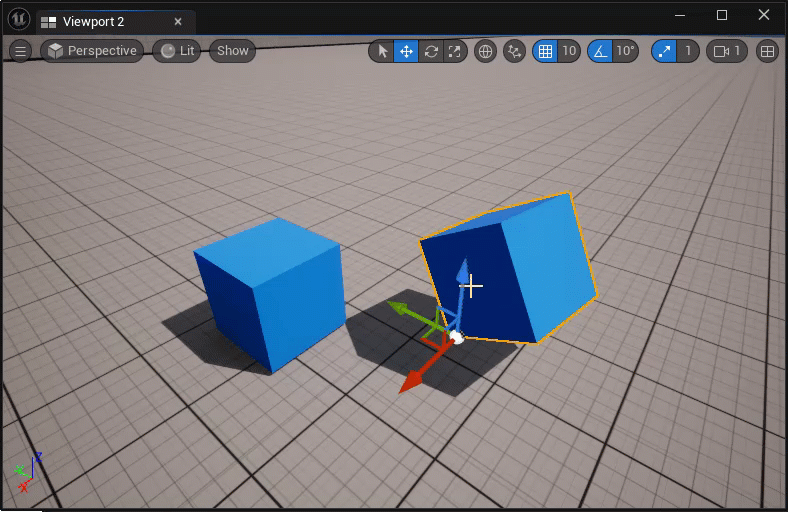Open scale snap value 1 dropdown
Viewport: 788px width, 512px height.
[687, 51]
